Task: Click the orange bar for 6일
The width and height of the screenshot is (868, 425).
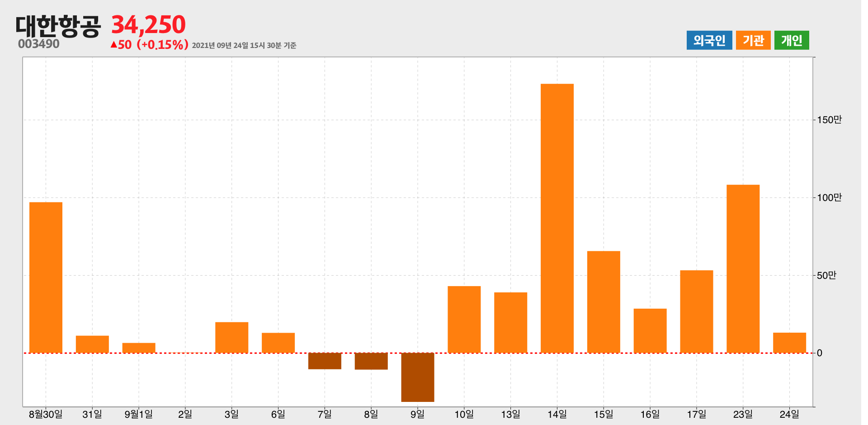Action: [278, 343]
